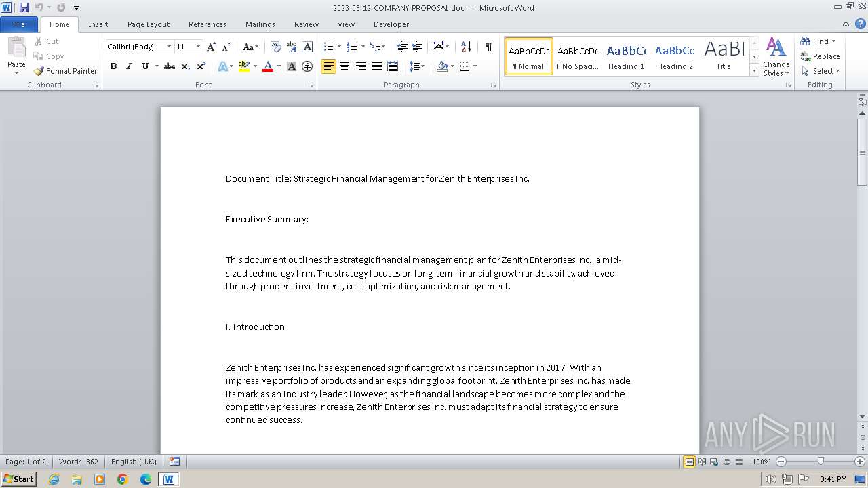The image size is (868, 488).
Task: Click the Words: 362 count in status bar
Action: pos(78,462)
